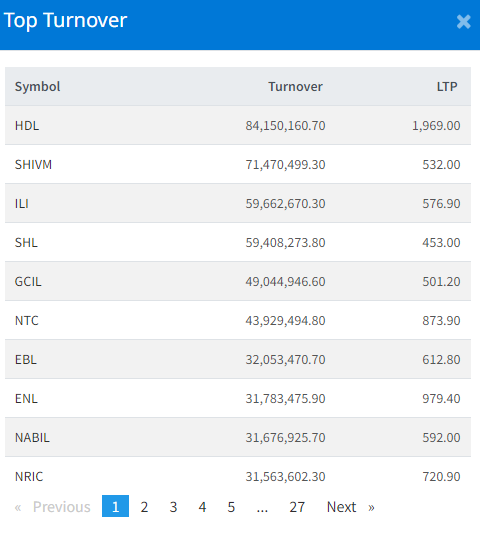Screen dimensions: 480x537
Task: Select the GCIL symbol
Action: tap(28, 282)
